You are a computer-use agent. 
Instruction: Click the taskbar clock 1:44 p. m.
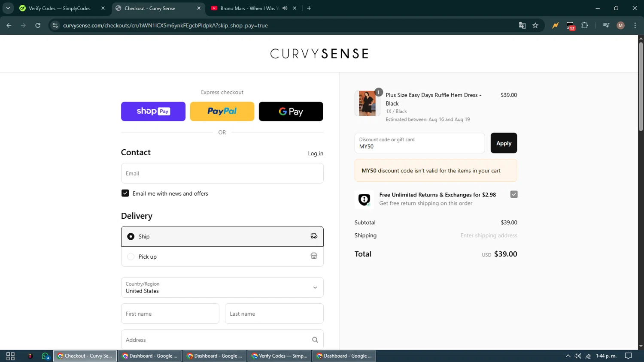pos(606,356)
